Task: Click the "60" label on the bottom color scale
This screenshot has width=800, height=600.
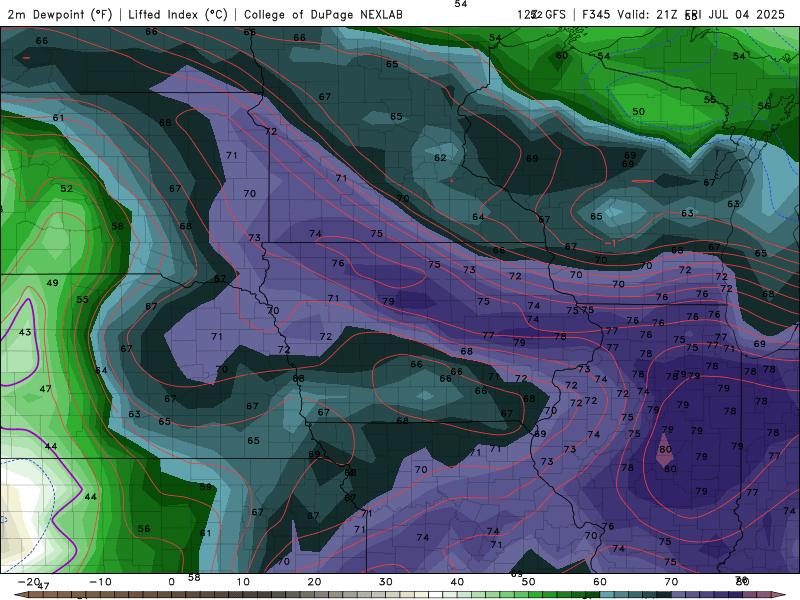Action: click(600, 582)
